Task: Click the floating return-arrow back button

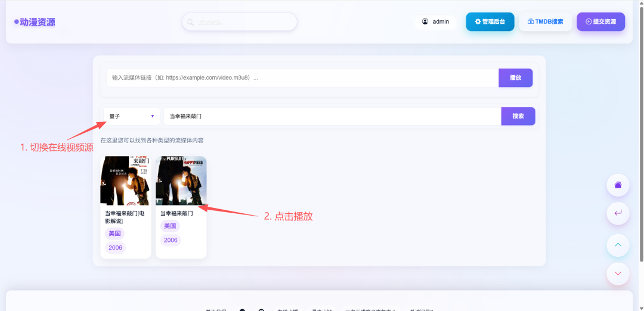Action: [618, 213]
